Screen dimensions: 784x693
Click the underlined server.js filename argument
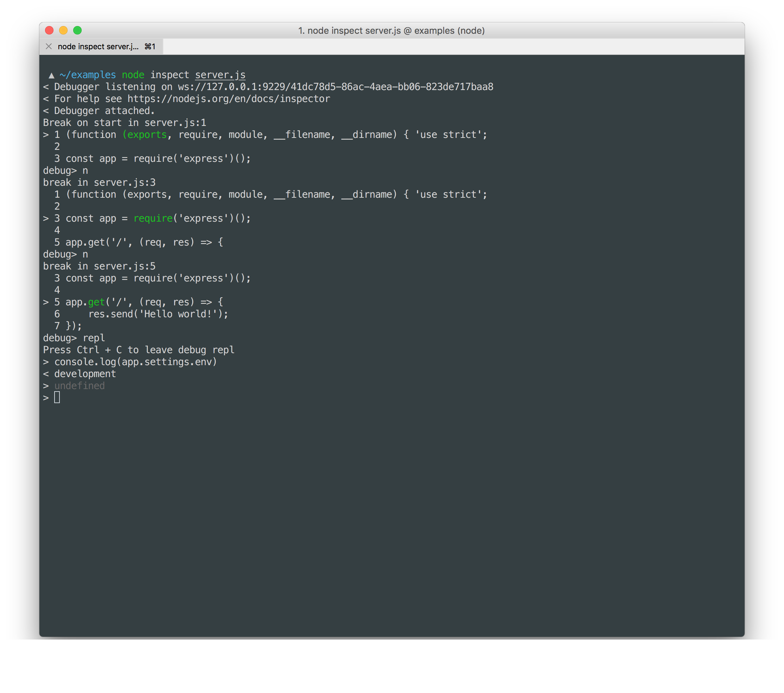click(x=220, y=75)
